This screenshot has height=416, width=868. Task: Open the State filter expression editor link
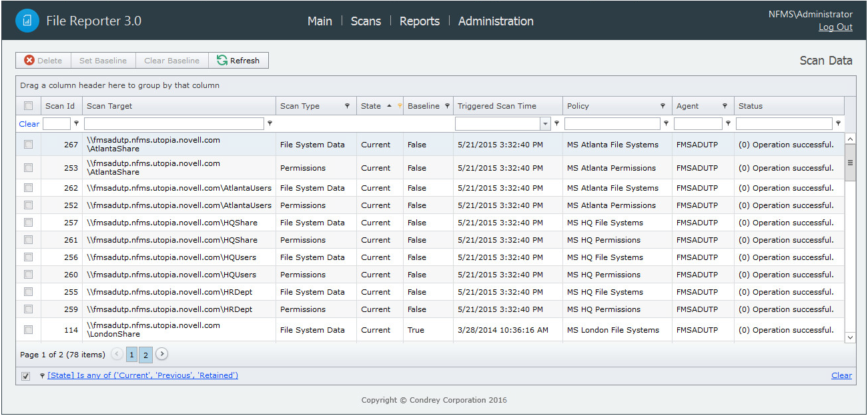click(142, 376)
